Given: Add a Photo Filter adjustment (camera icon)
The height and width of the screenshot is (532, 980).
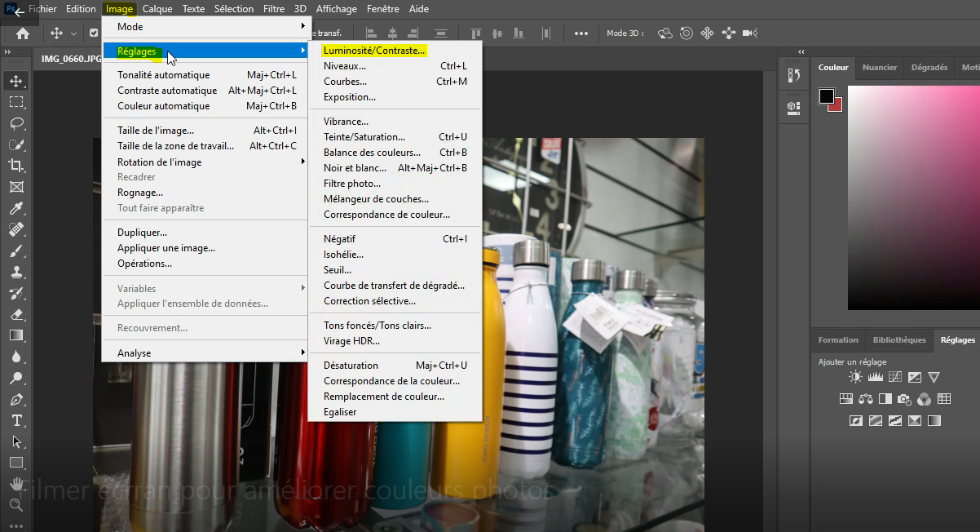Looking at the screenshot, I should point(904,399).
